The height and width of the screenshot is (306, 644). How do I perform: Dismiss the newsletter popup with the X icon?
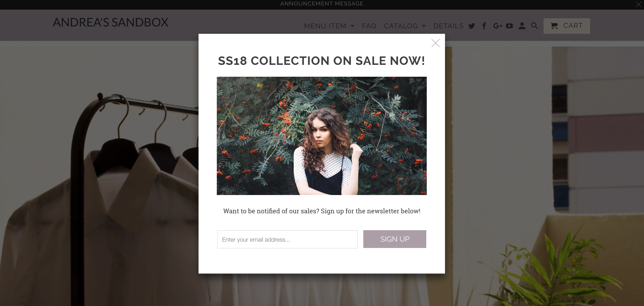pos(435,43)
